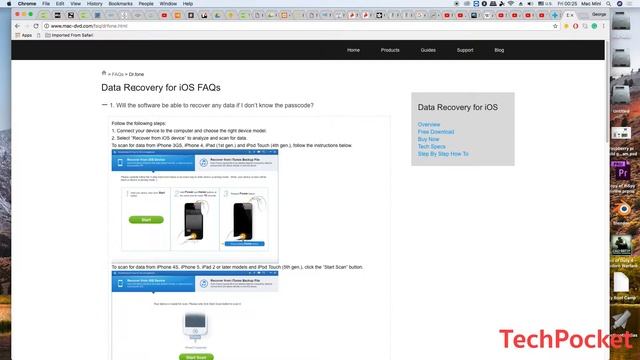Click the menu bar clock Fri 00:25
This screenshot has height=360, width=640.
[x=567, y=4]
